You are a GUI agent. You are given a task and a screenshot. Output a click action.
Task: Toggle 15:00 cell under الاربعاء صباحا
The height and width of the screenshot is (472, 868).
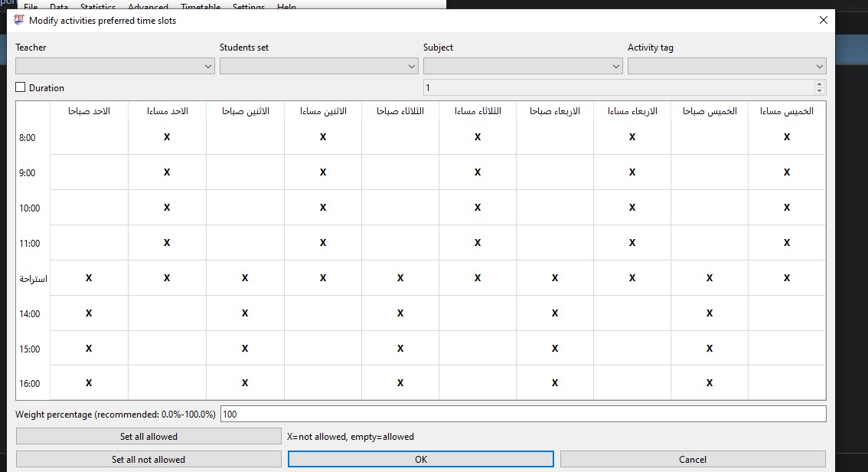click(555, 349)
